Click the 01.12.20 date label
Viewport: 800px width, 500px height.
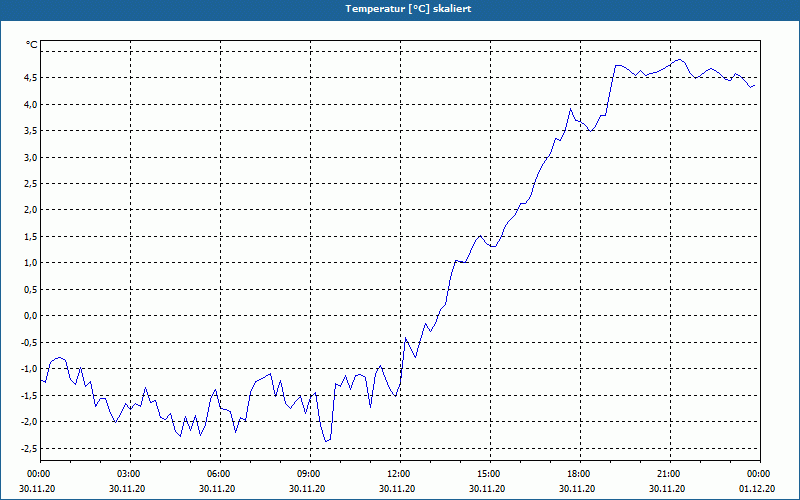757,488
